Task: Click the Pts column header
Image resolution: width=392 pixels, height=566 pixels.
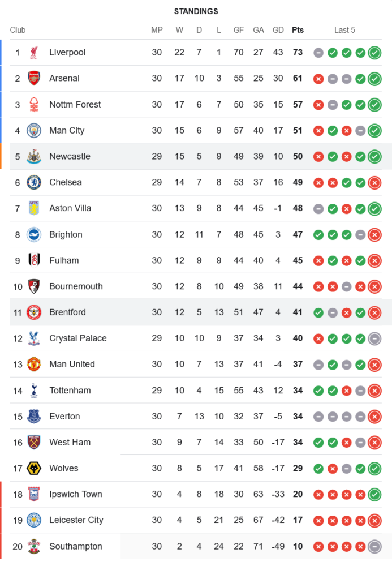Action: (x=298, y=30)
